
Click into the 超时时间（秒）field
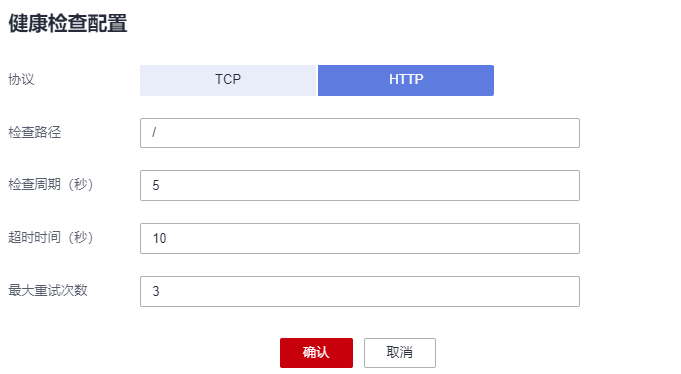360,238
